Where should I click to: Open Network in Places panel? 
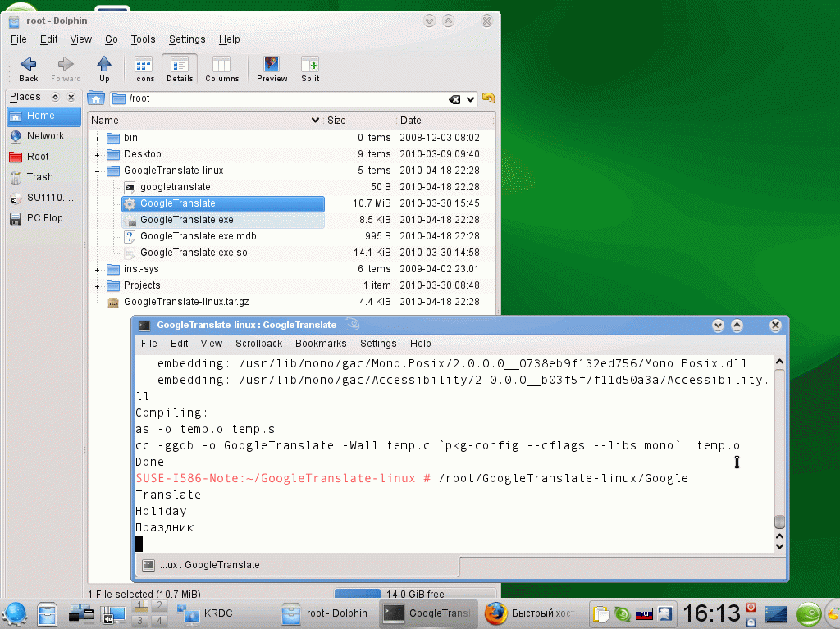pyautogui.click(x=43, y=136)
